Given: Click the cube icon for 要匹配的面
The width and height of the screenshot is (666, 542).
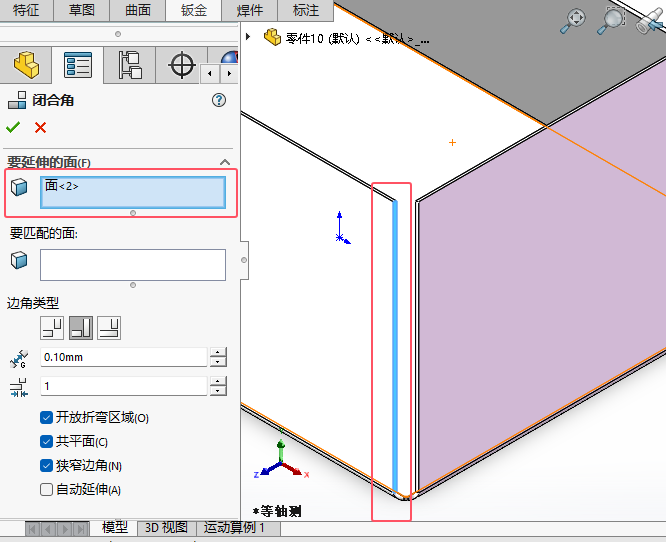Looking at the screenshot, I should coord(19,260).
